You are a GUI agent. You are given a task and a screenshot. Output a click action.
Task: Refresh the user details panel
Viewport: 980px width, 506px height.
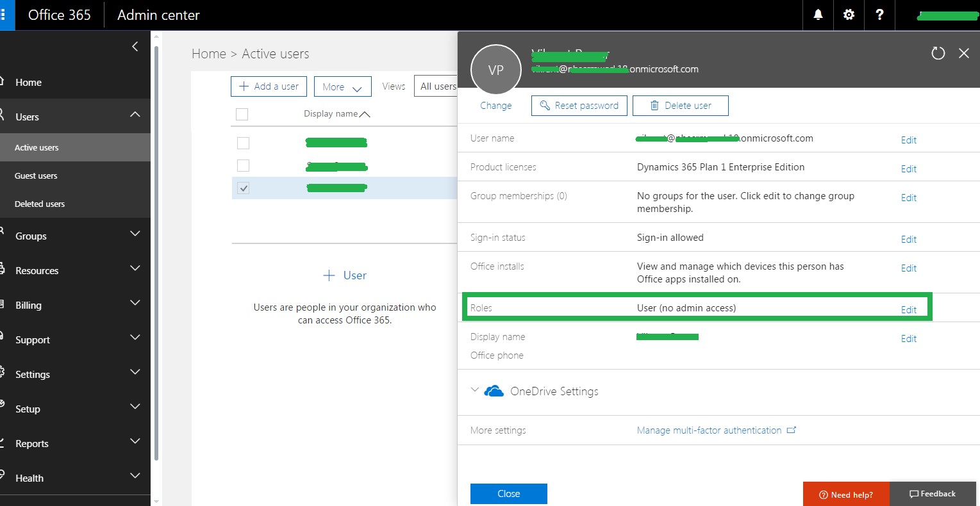938,53
